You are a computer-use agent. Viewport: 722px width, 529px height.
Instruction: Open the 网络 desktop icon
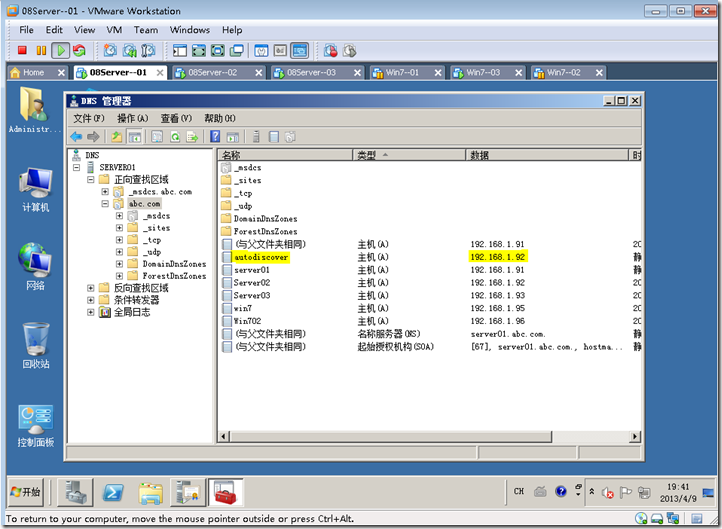35,267
